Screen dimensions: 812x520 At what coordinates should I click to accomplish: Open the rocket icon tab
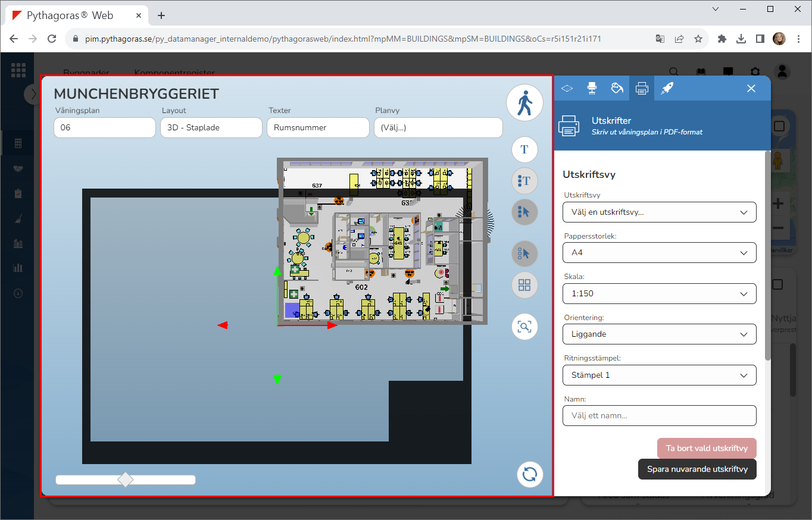coord(667,88)
